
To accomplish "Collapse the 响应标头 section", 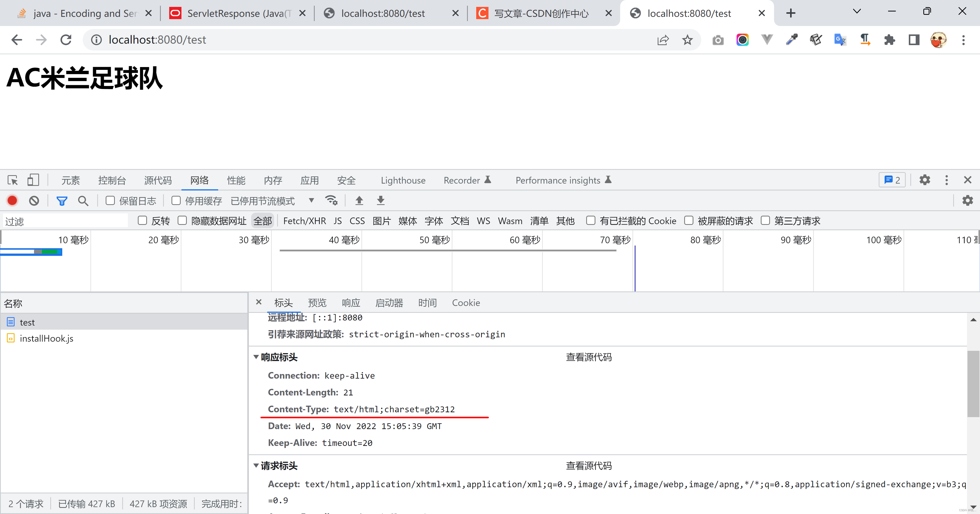I will tap(256, 357).
